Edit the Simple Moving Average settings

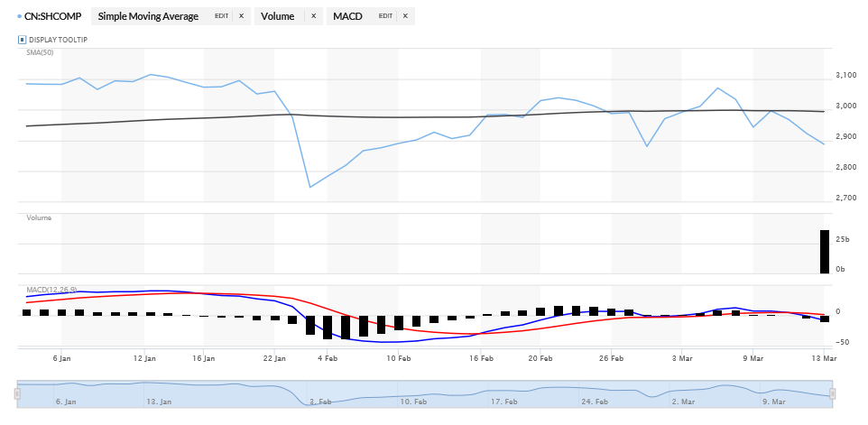click(221, 16)
